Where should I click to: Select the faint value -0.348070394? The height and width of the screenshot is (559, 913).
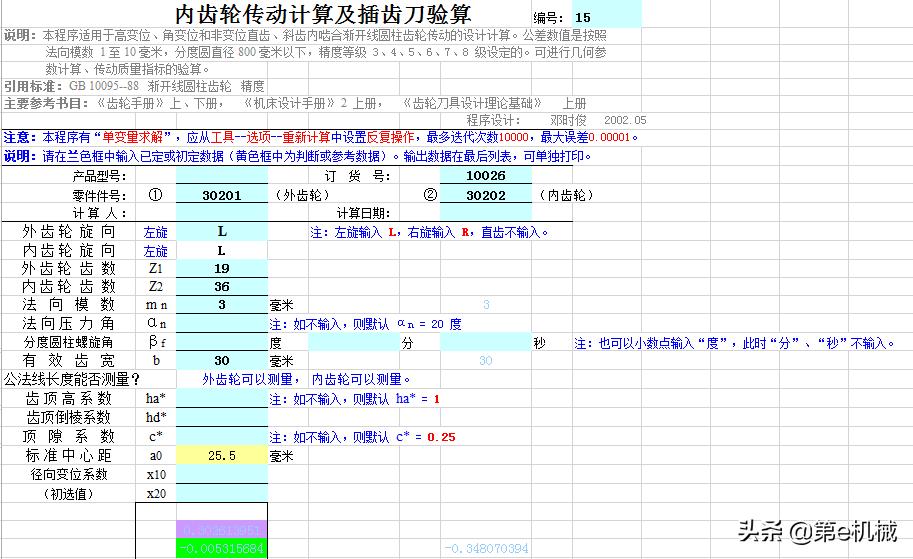coord(486,549)
